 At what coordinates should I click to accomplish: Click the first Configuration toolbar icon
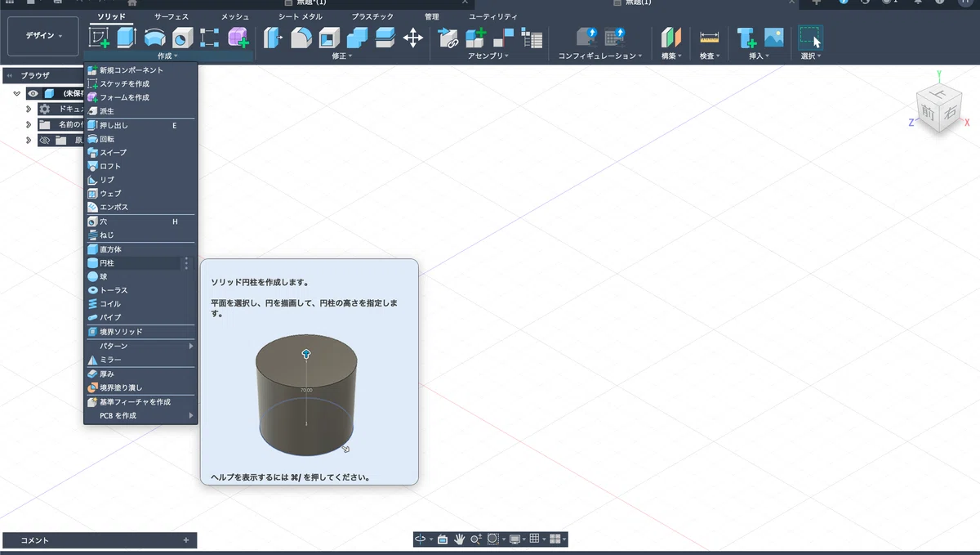point(586,37)
